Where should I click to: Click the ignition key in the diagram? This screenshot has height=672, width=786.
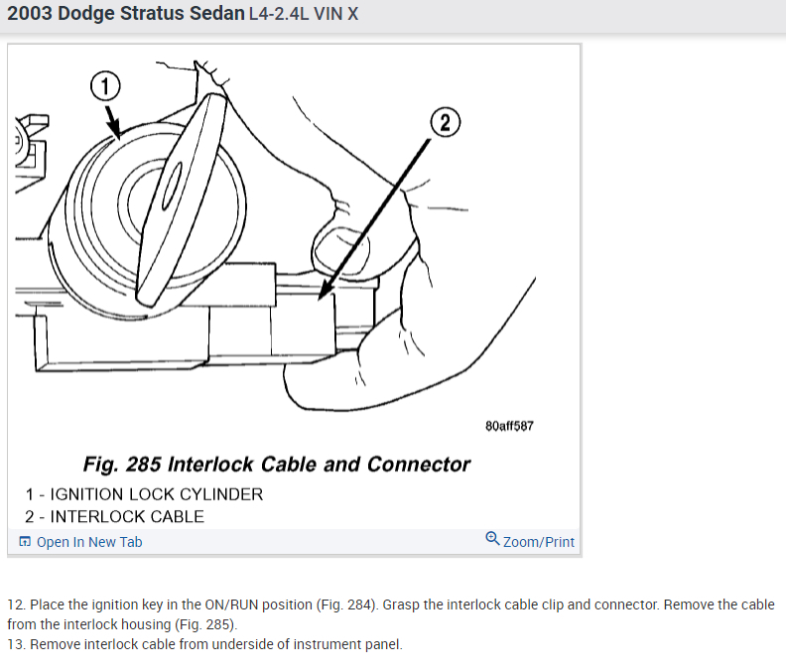point(182,200)
